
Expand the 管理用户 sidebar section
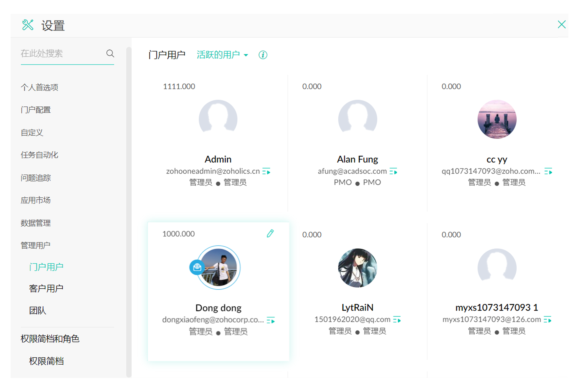point(36,245)
